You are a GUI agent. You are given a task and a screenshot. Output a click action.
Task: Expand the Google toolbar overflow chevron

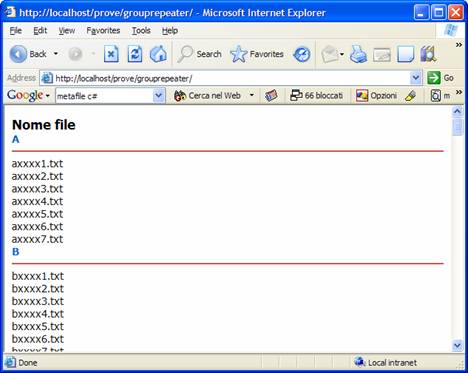click(459, 92)
